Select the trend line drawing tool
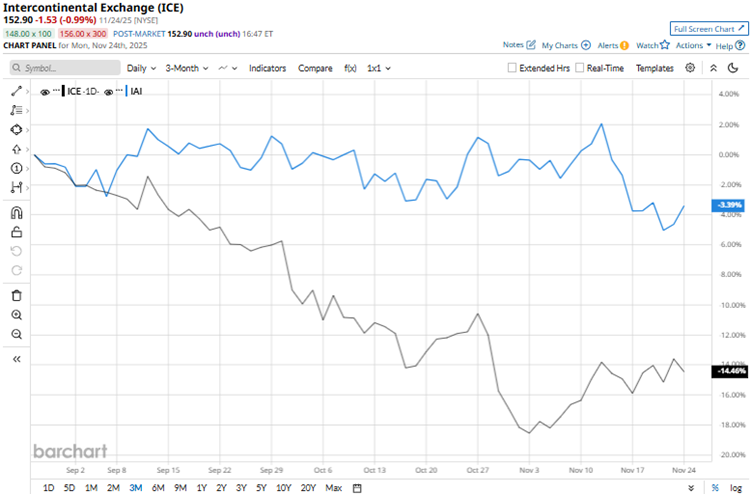The width and height of the screenshot is (752, 494). [16, 91]
